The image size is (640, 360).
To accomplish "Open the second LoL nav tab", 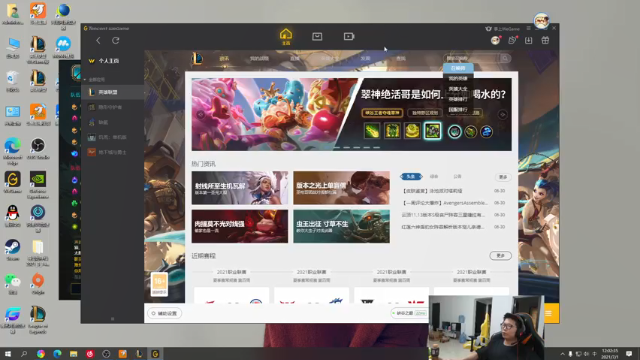I will pyautogui.click(x=259, y=58).
